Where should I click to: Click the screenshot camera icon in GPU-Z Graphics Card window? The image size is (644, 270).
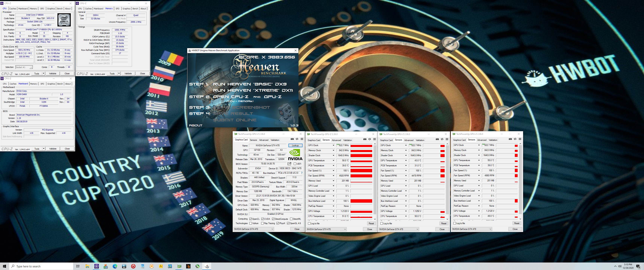292,139
